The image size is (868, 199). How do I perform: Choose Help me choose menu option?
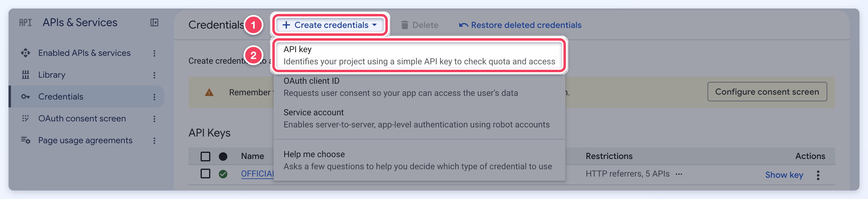[x=419, y=160]
